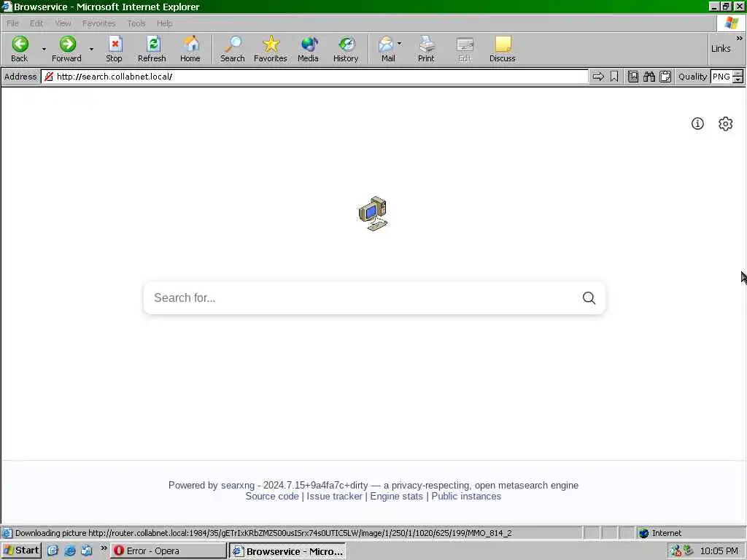Open the File menu

[12, 23]
